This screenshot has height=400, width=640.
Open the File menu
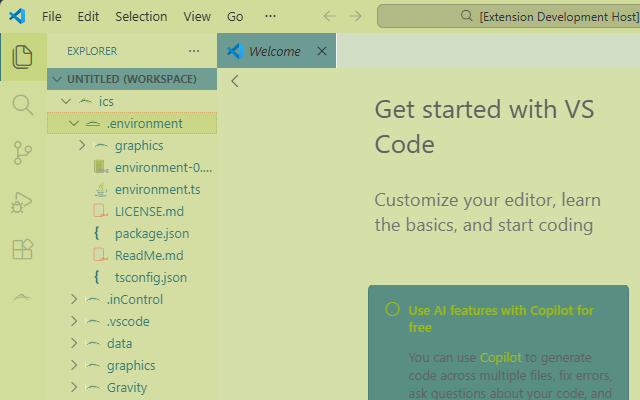tap(52, 17)
